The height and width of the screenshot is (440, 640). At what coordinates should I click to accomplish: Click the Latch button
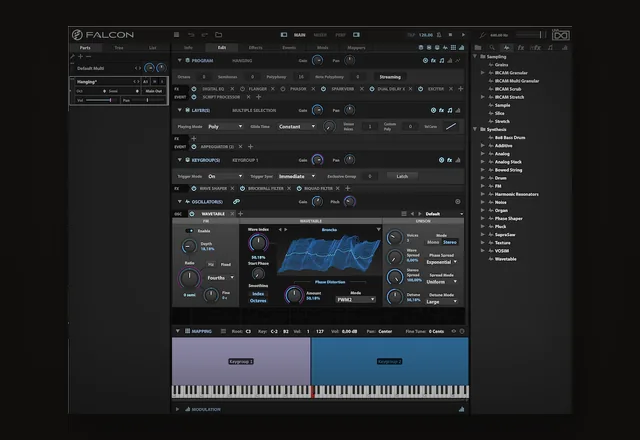(x=402, y=176)
